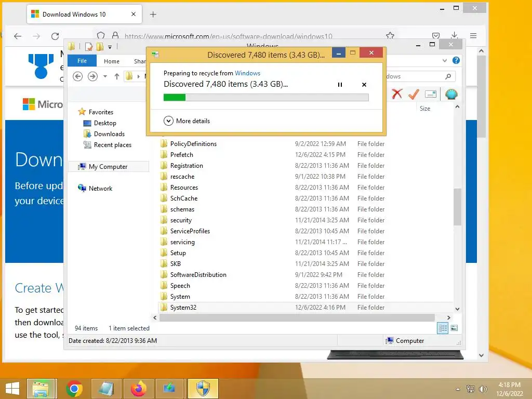Switch to details view icon

(443, 328)
